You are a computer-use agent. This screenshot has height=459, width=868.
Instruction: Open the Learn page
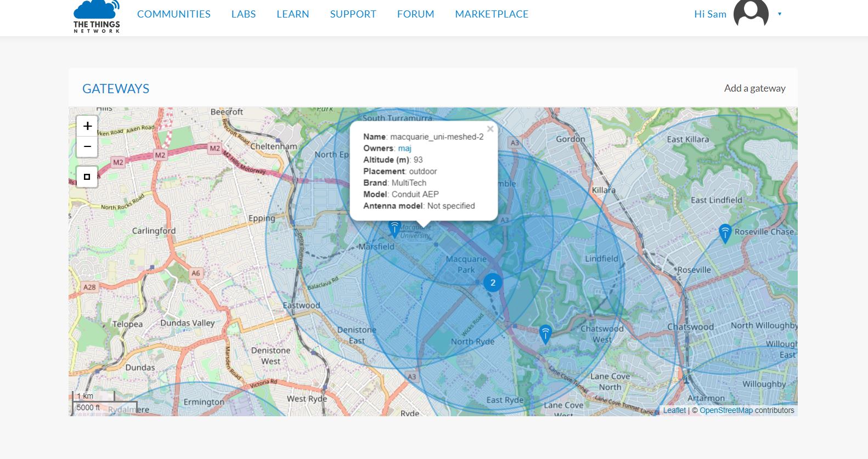click(293, 14)
